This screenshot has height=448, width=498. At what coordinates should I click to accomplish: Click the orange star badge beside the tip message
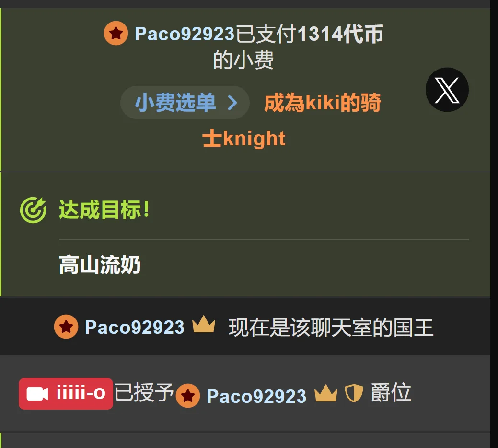click(x=116, y=33)
